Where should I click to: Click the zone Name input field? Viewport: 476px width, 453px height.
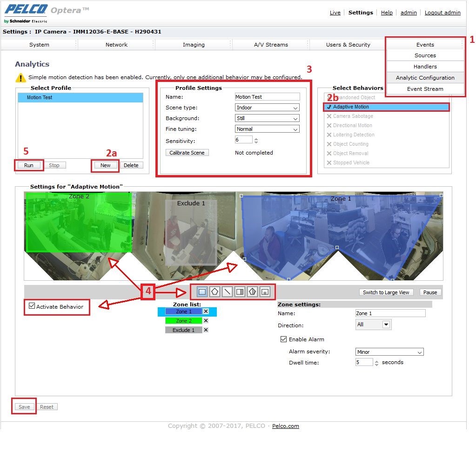click(390, 313)
